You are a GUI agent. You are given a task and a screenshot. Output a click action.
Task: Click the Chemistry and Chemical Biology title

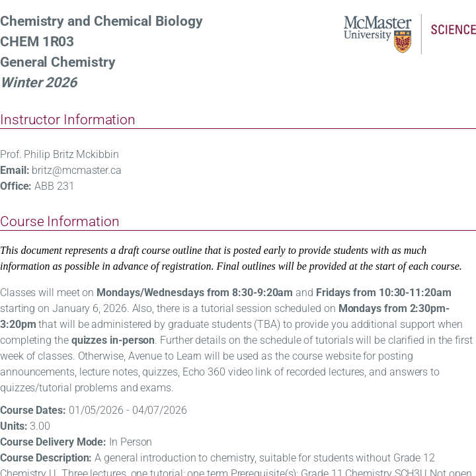(101, 21)
